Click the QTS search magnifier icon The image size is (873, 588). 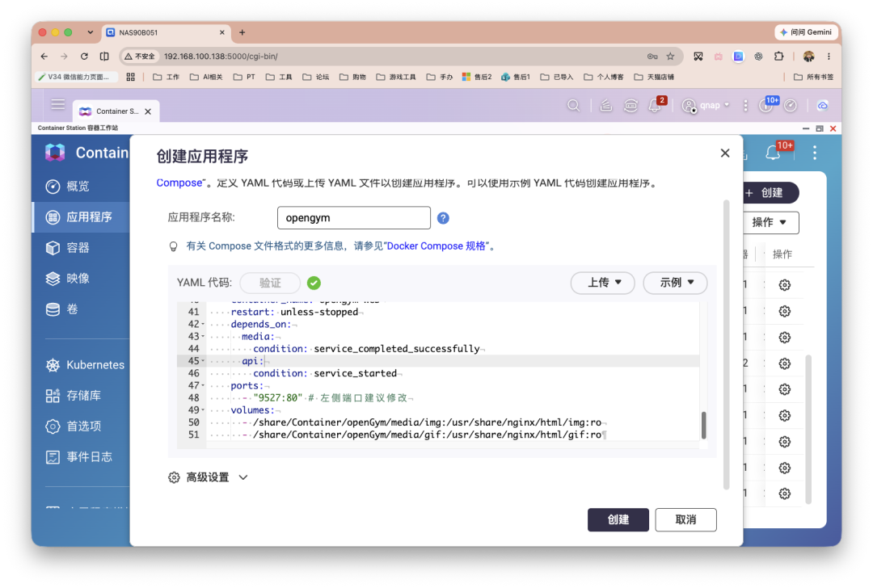573,105
